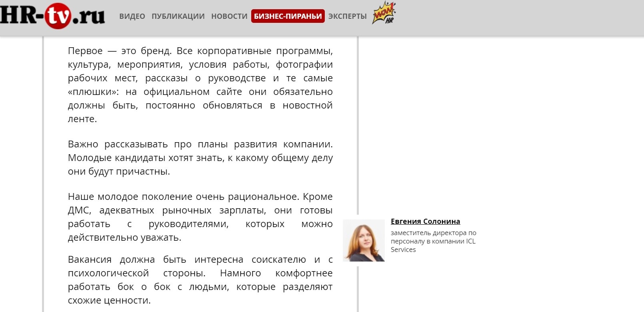The width and height of the screenshot is (644, 312).
Task: Open Евгения Солонина author profile link
Action: tap(425, 221)
